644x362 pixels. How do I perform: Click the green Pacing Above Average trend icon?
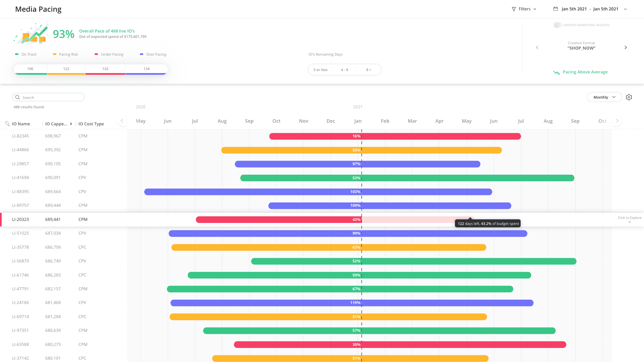tap(556, 72)
